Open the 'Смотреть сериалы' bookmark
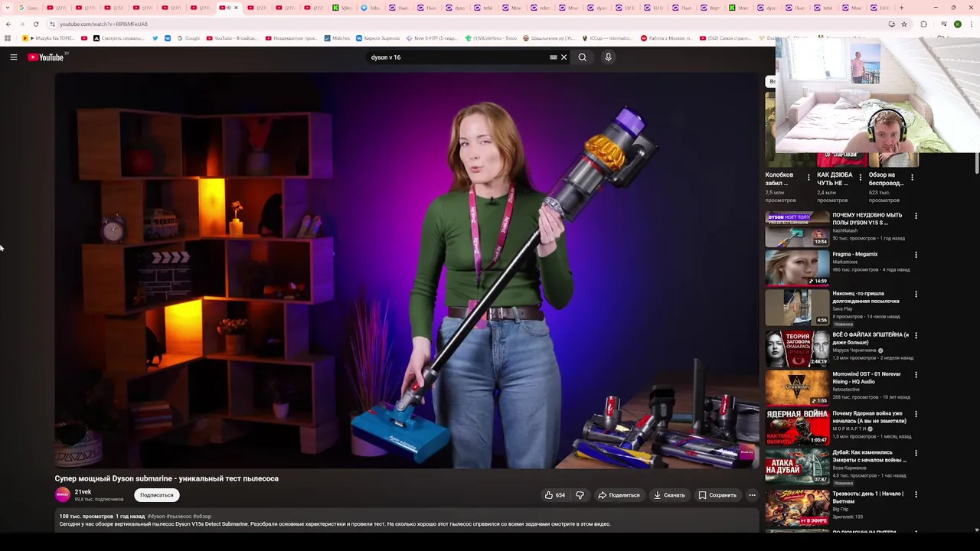 [x=119, y=38]
